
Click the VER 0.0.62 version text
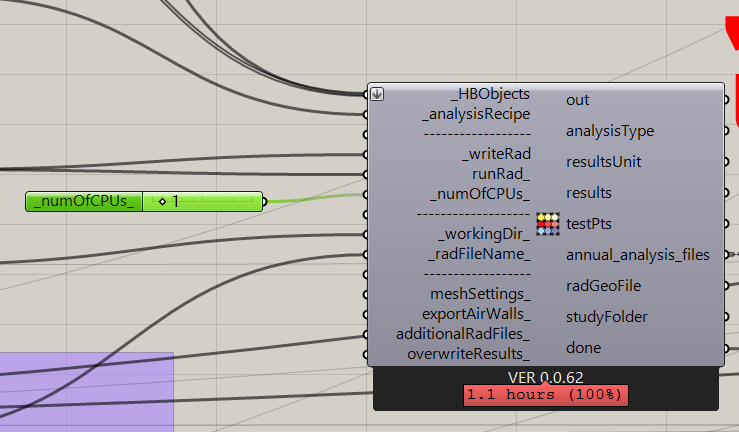(545, 377)
